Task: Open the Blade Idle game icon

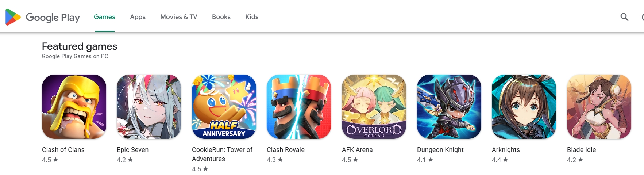Action: (x=599, y=107)
